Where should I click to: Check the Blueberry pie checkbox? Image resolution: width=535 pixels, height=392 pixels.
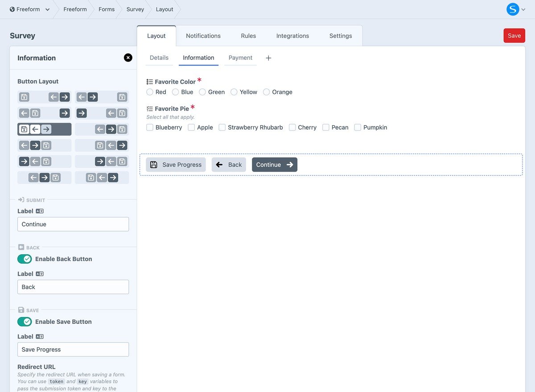coord(150,127)
